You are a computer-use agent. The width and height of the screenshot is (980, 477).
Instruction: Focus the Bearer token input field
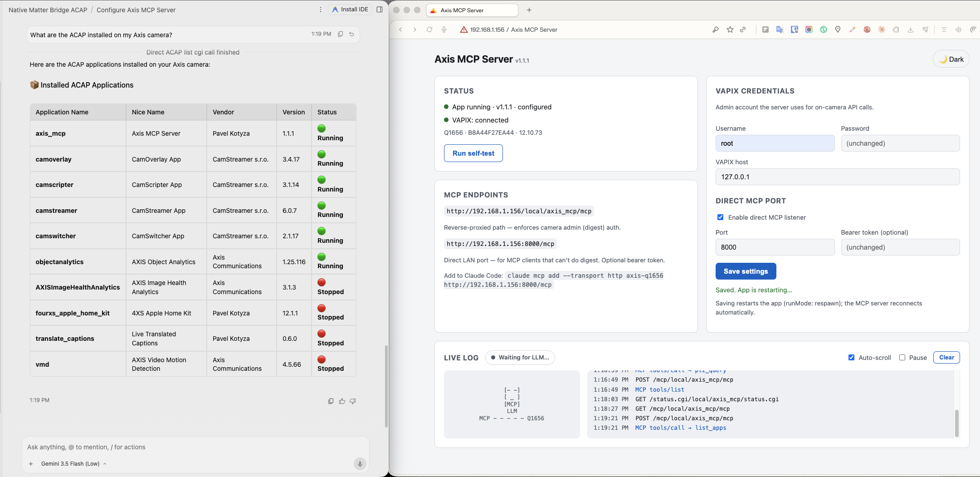[901, 247]
